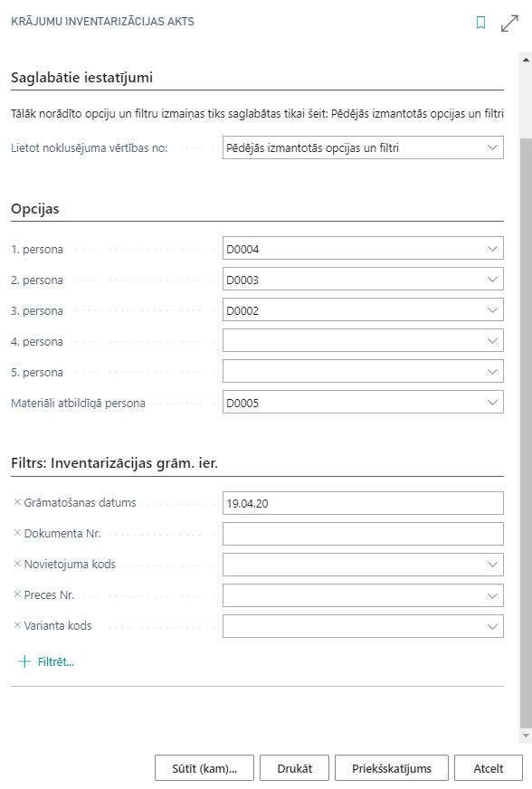Open the Novietojuma kods dropdown arrow
This screenshot has width=532, height=789.
click(x=492, y=565)
